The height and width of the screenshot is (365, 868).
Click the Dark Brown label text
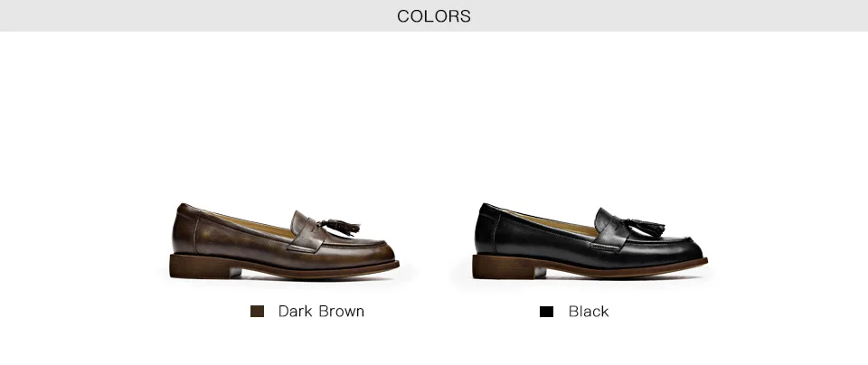[321, 312]
